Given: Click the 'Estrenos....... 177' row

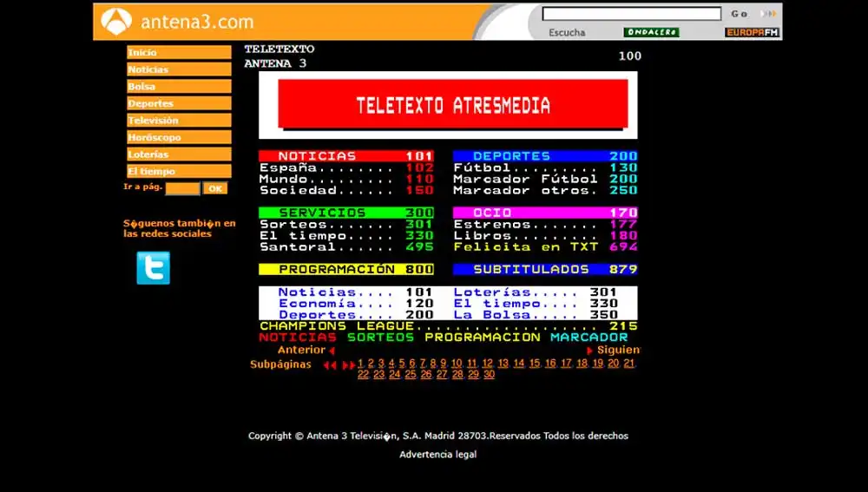Looking at the screenshot, I should pyautogui.click(x=545, y=224).
